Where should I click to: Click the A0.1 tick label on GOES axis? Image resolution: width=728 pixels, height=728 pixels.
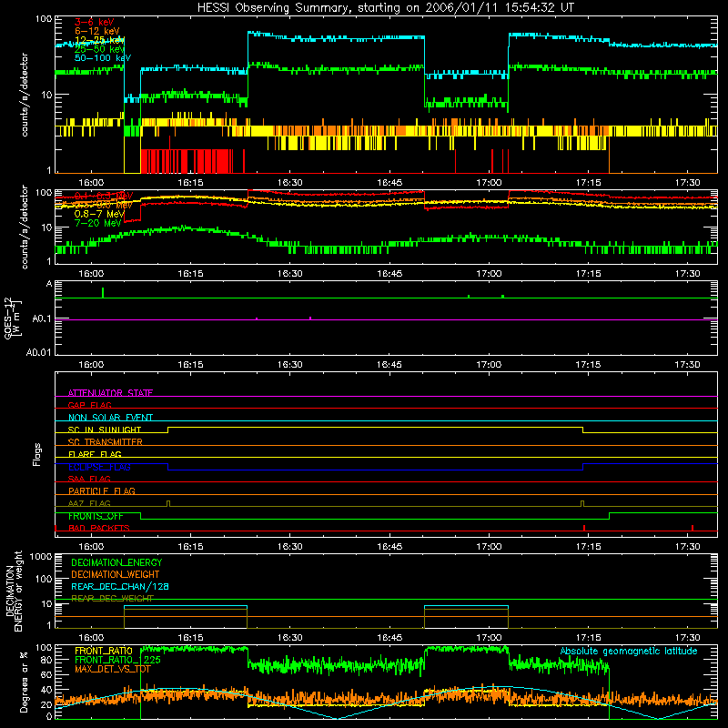42,319
